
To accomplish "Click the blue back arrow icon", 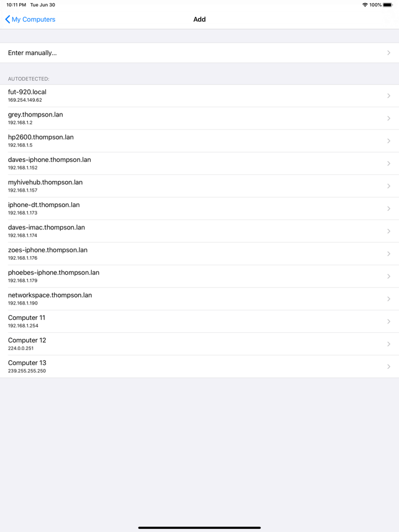I will 7,19.
